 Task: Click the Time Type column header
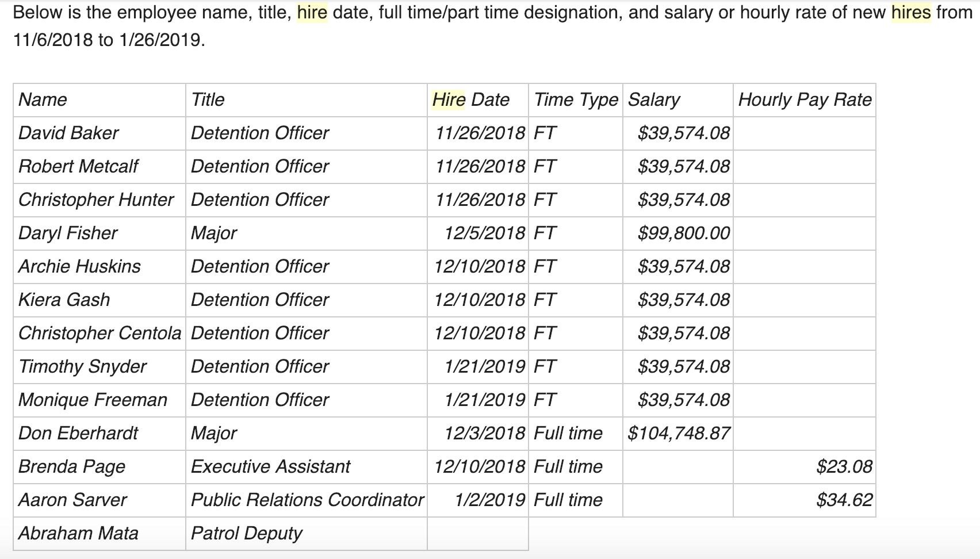(x=576, y=100)
